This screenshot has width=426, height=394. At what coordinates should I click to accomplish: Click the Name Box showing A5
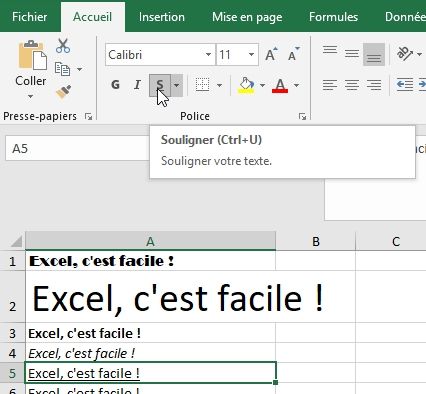tap(77, 148)
